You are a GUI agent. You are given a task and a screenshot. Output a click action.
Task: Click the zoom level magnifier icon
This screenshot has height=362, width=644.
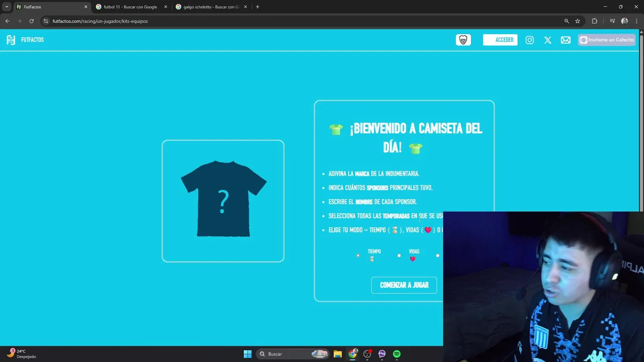(x=567, y=21)
